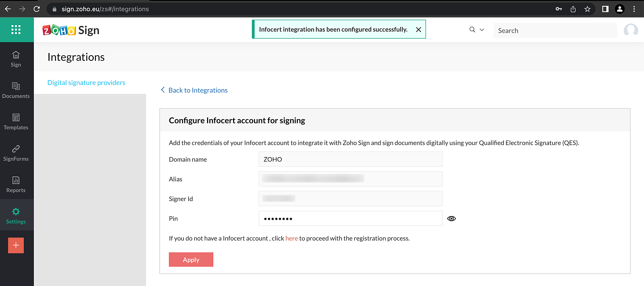Open the Zoho apps grid launcher

(x=16, y=30)
